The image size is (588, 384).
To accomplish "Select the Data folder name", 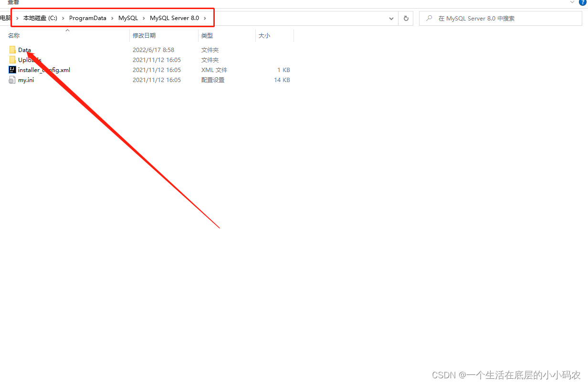I will coord(24,50).
